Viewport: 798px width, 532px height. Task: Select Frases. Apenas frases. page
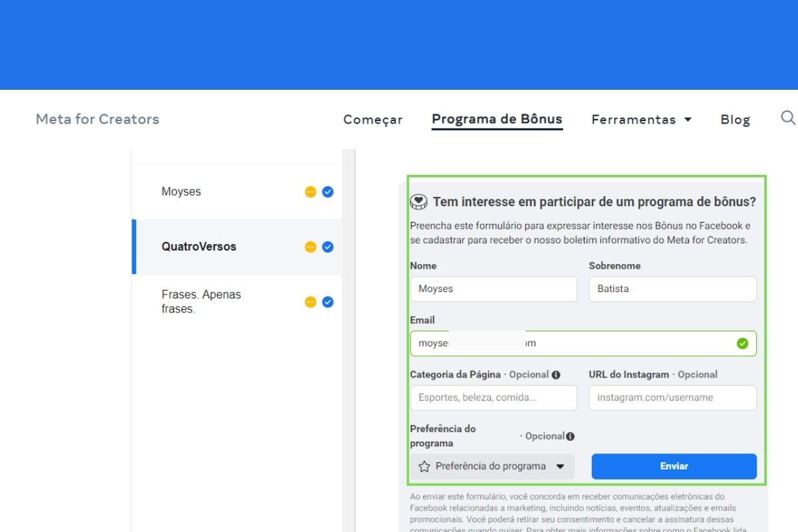tap(237, 301)
